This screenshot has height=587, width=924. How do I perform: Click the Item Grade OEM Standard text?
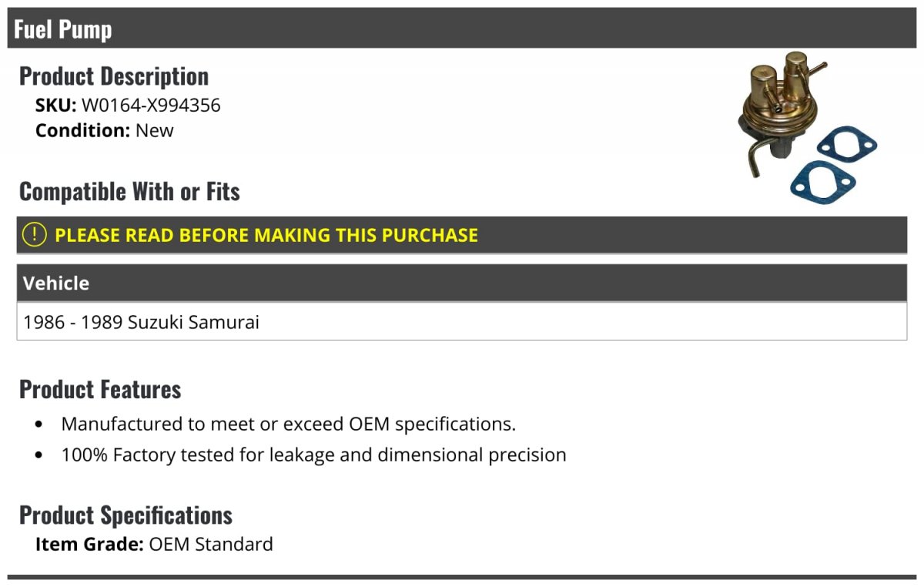pyautogui.click(x=154, y=544)
